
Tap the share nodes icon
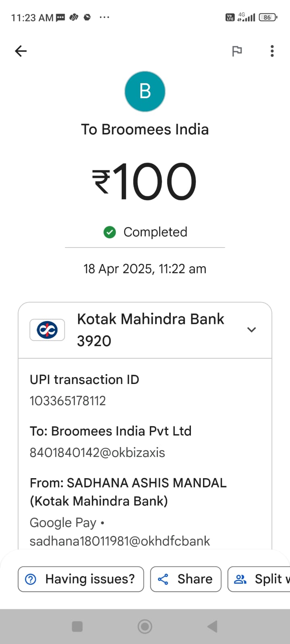163,579
